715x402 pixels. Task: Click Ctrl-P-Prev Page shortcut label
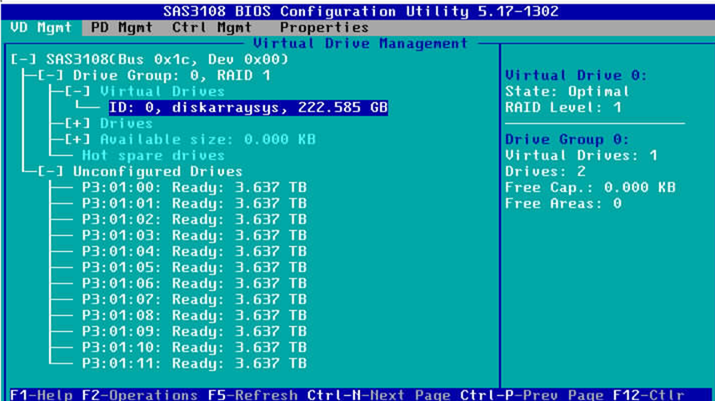coord(532,395)
